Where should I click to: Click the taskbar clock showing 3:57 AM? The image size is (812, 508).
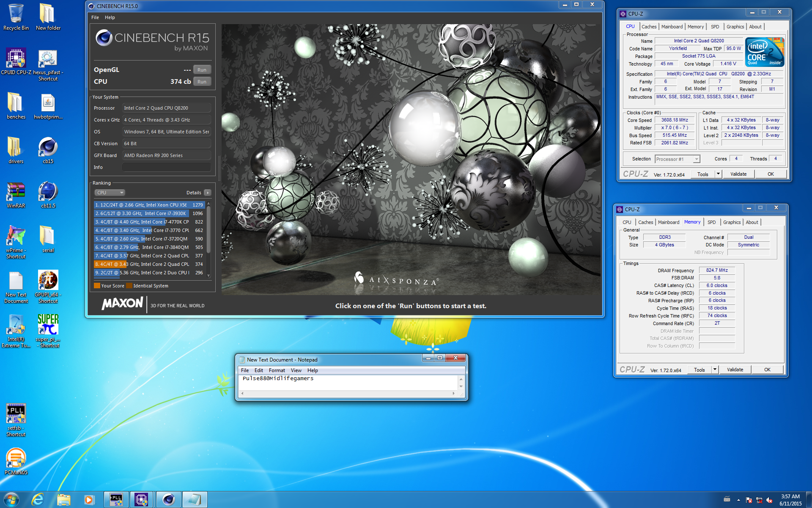(x=790, y=500)
